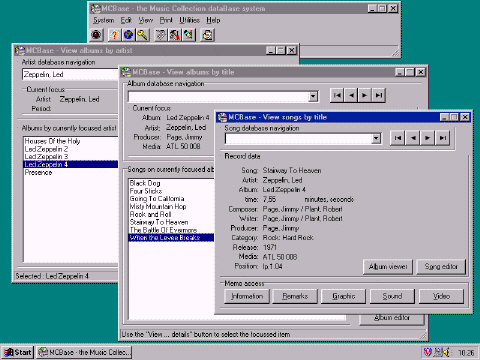Click the last toolbar icon in main window

(x=207, y=35)
